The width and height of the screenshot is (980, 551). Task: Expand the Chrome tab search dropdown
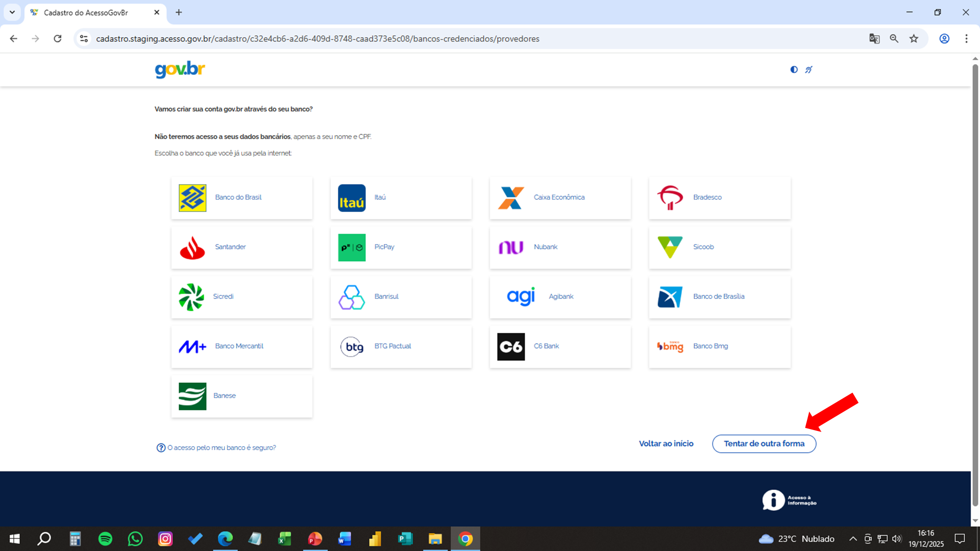pyautogui.click(x=12, y=12)
